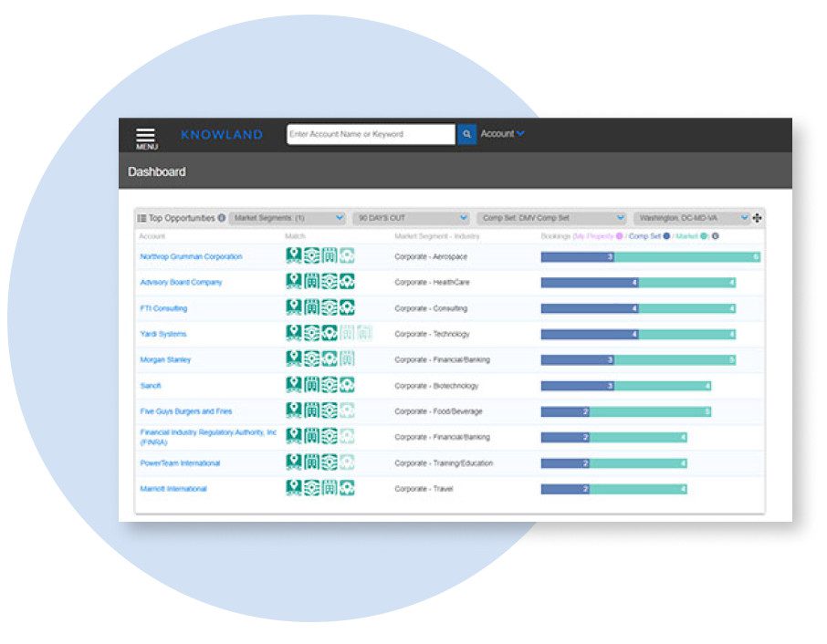
Task: Open the FTI Consulting account
Action: [163, 308]
